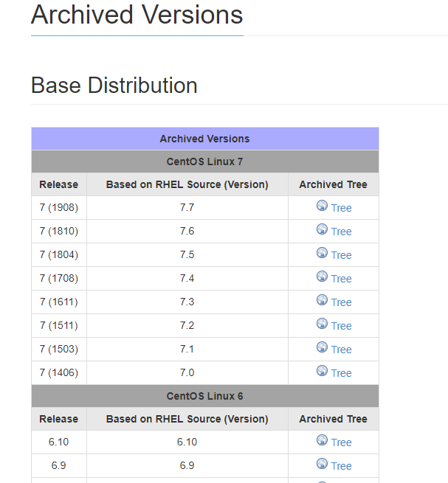
Task: Click Based on RHEL Source header under CentOS Linux 7
Action: coord(187,184)
